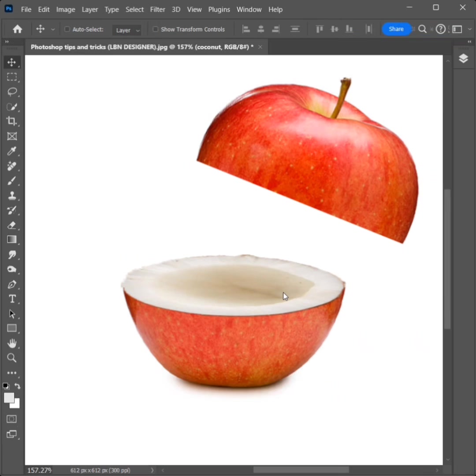The width and height of the screenshot is (476, 476).
Task: Select the Rectangle shape tool
Action: [x=12, y=328]
